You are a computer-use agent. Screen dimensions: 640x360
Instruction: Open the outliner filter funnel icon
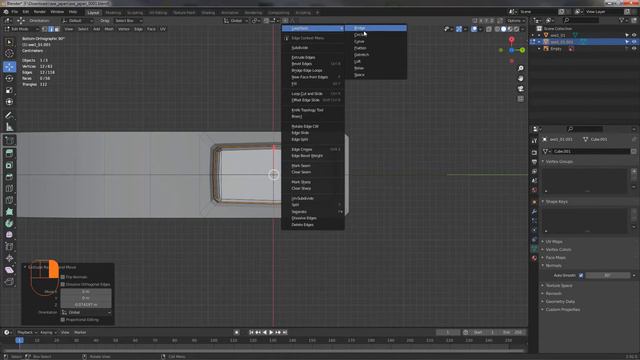pos(621,20)
